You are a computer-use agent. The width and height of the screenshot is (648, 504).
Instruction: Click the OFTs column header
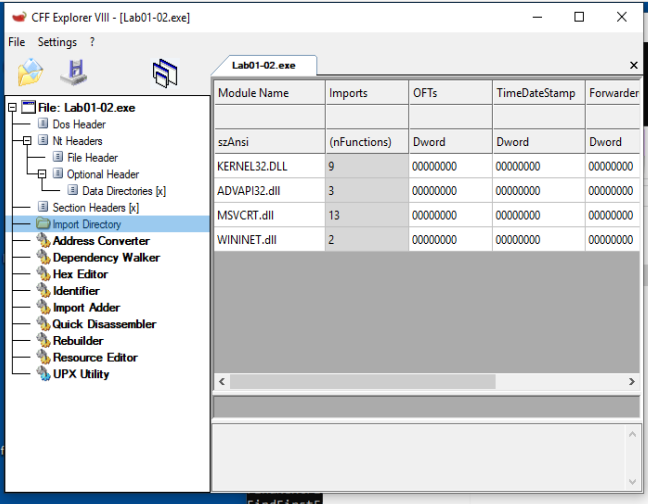click(x=450, y=93)
